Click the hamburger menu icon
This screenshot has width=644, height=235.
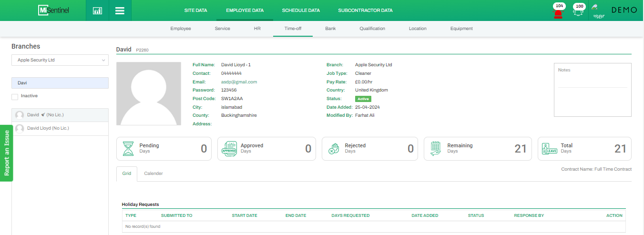(x=120, y=10)
